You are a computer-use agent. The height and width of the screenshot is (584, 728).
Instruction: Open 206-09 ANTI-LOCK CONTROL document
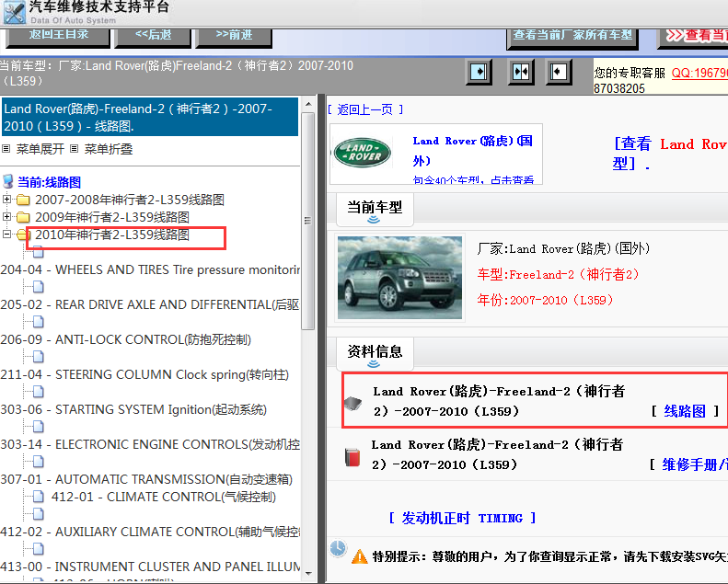125,339
